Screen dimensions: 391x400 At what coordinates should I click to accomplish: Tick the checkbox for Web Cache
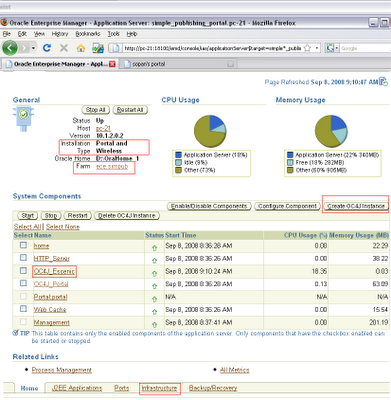(23, 309)
